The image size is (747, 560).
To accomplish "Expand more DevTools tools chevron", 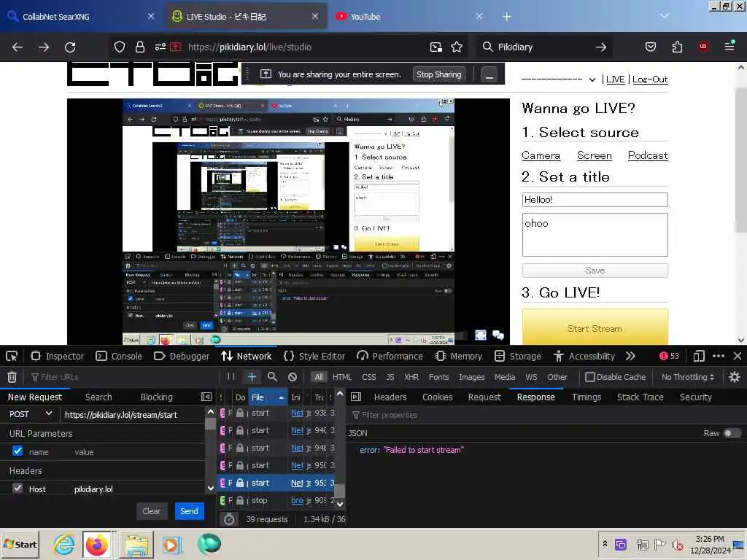I will [x=630, y=356].
